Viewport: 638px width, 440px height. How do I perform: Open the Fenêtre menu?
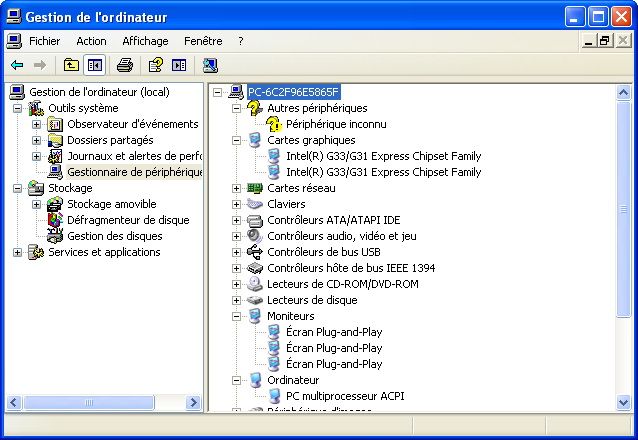coord(203,41)
